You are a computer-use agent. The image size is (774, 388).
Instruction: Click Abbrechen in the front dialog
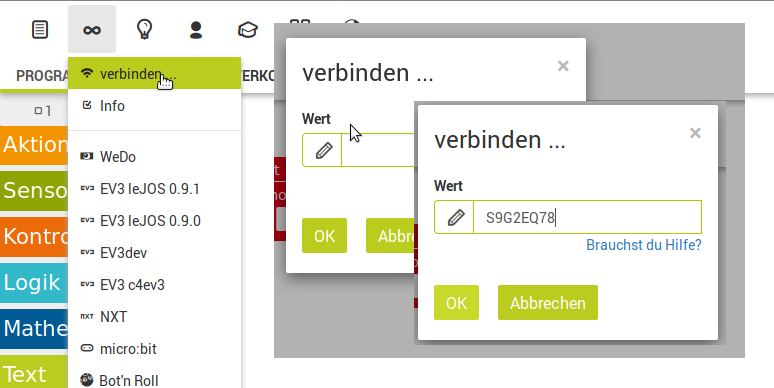point(547,303)
